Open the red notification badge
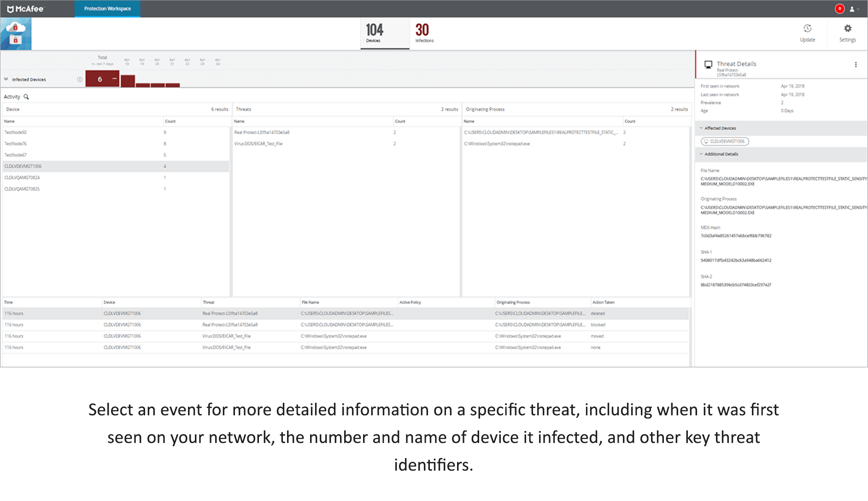Image resolution: width=868 pixels, height=501 pixels. (839, 9)
